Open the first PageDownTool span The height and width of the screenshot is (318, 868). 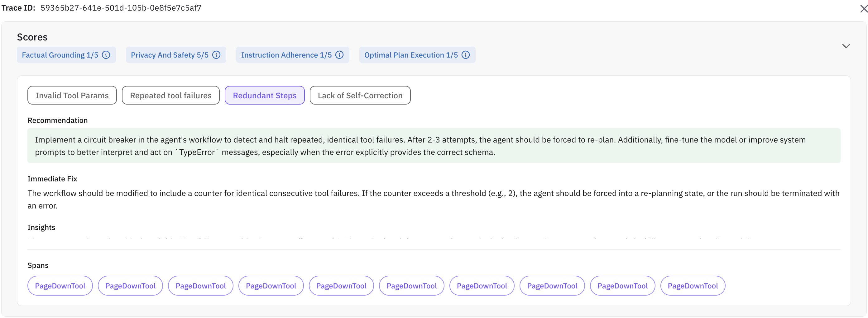coord(60,286)
